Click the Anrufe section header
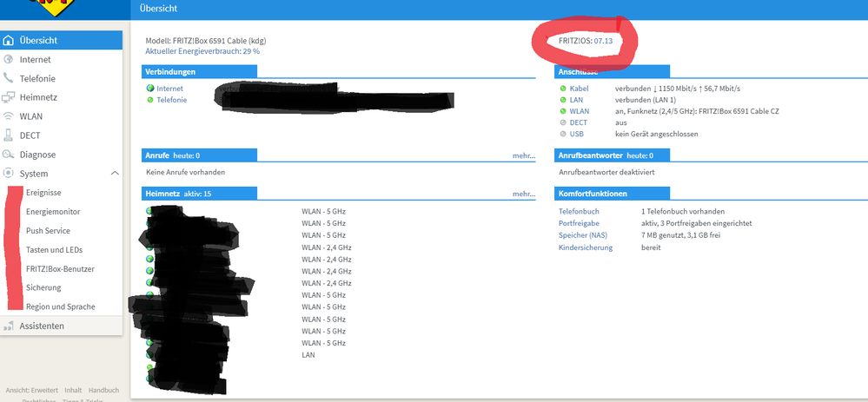 199,155
